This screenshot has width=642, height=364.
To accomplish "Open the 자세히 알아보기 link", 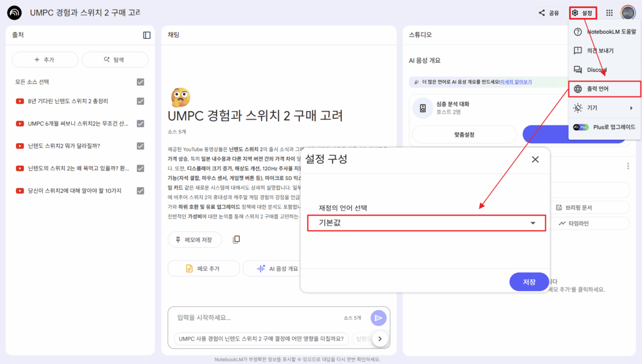I will coord(516,82).
